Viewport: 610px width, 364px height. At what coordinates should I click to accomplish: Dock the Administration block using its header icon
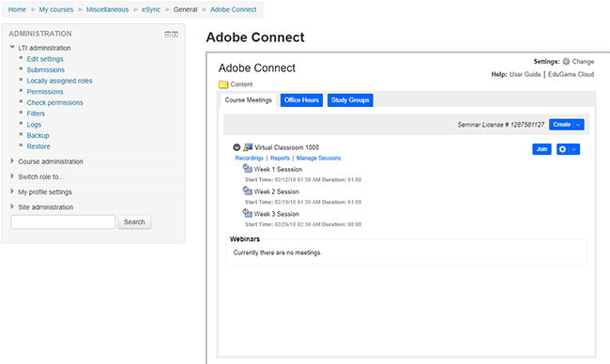[175, 34]
